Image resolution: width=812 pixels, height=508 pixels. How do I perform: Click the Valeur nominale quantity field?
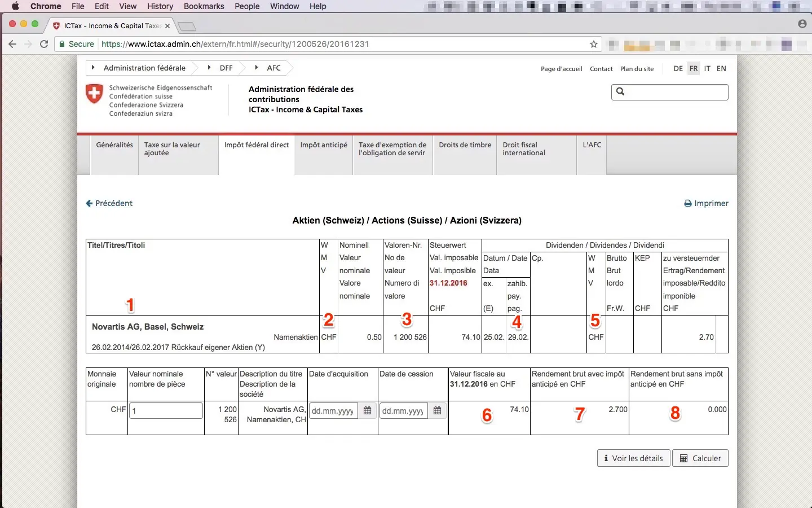tap(166, 410)
